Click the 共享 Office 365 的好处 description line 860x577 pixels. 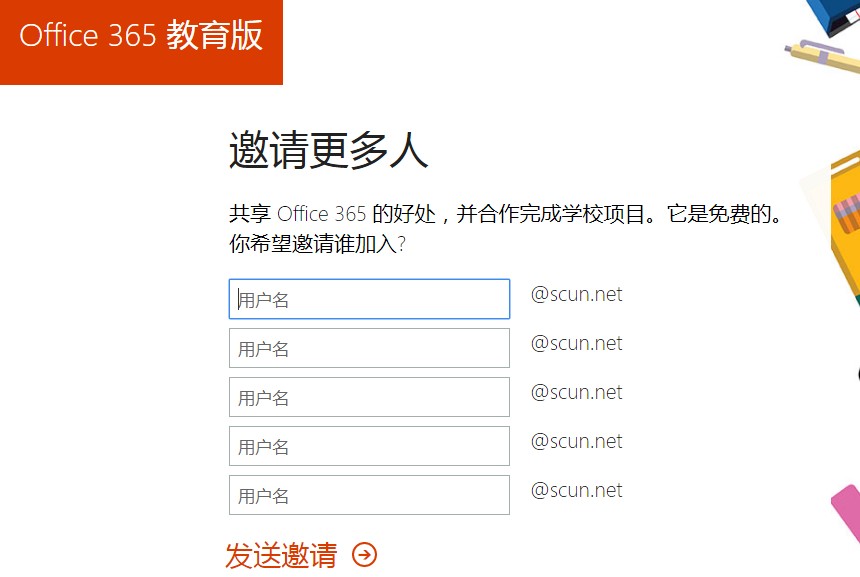(506, 214)
